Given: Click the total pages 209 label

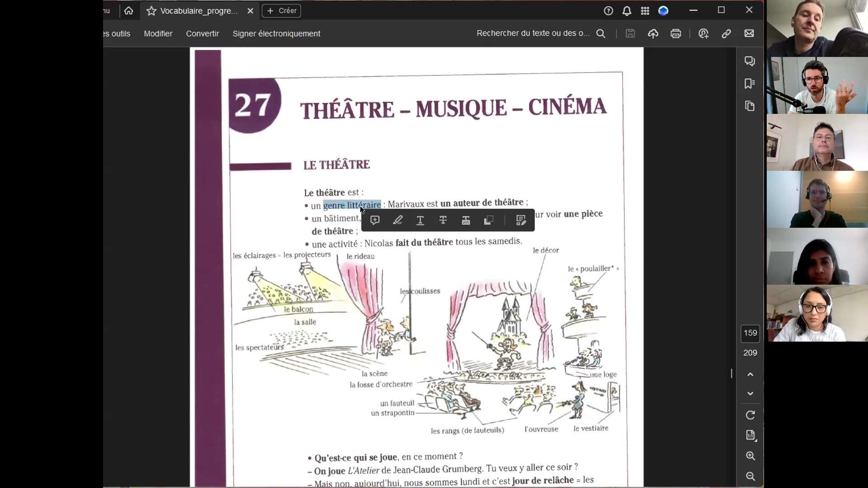Looking at the screenshot, I should pyautogui.click(x=750, y=353).
